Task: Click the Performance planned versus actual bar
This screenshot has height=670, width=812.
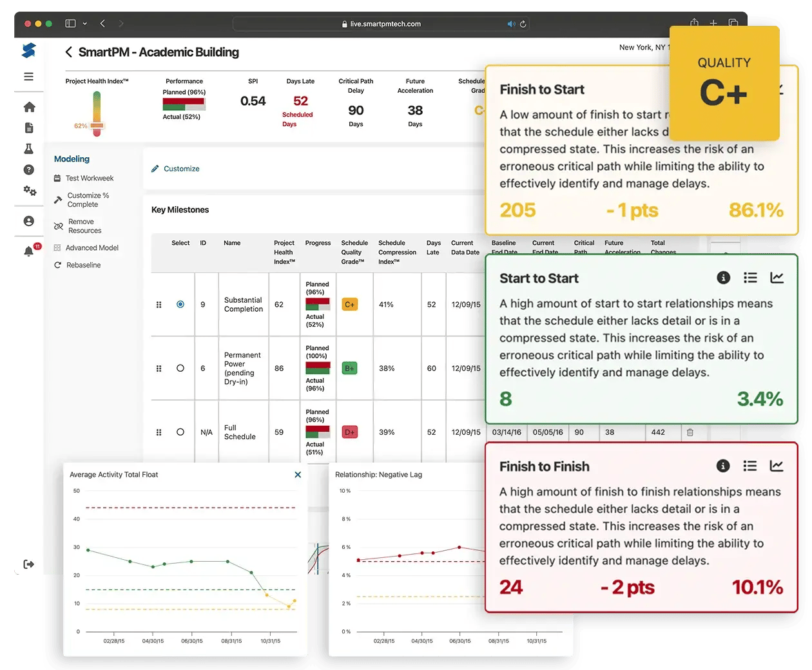Action: 184,104
